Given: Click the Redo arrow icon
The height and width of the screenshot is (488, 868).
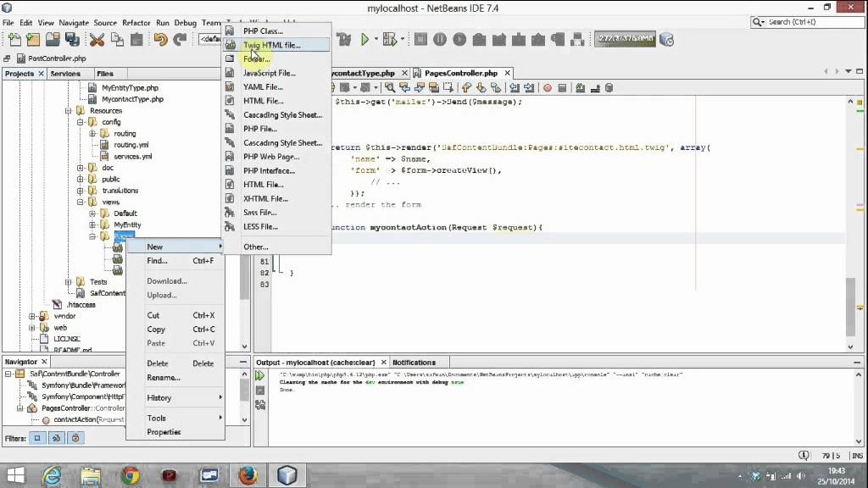Looking at the screenshot, I should (x=180, y=39).
